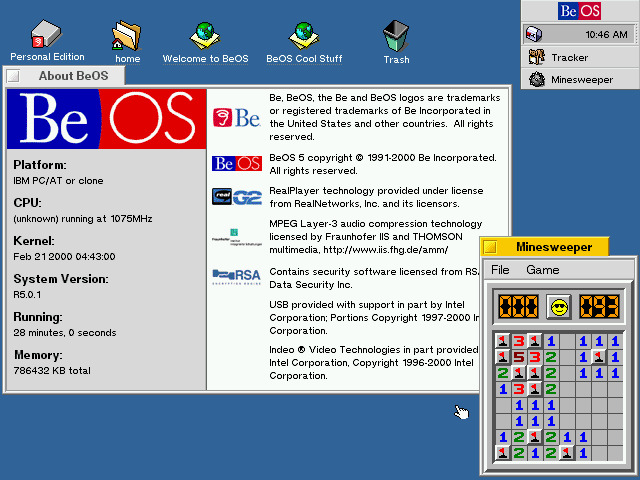Click the mailbox icon in Deskbar tray

(x=533, y=34)
